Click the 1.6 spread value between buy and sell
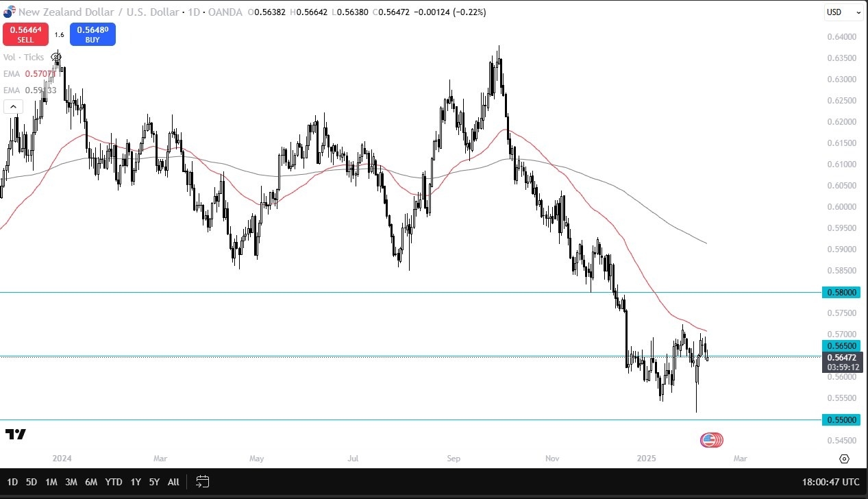Screen dimensions: 868x499 pyautogui.click(x=59, y=34)
